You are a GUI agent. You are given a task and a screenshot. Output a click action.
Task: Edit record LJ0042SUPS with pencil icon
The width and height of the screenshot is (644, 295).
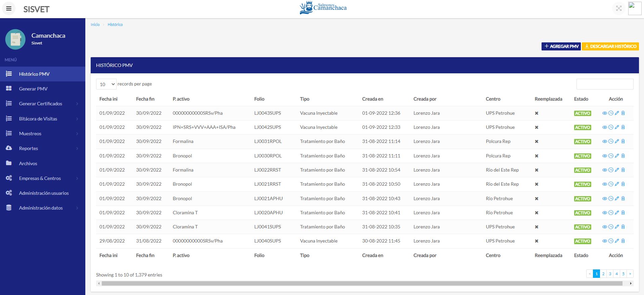tap(617, 127)
